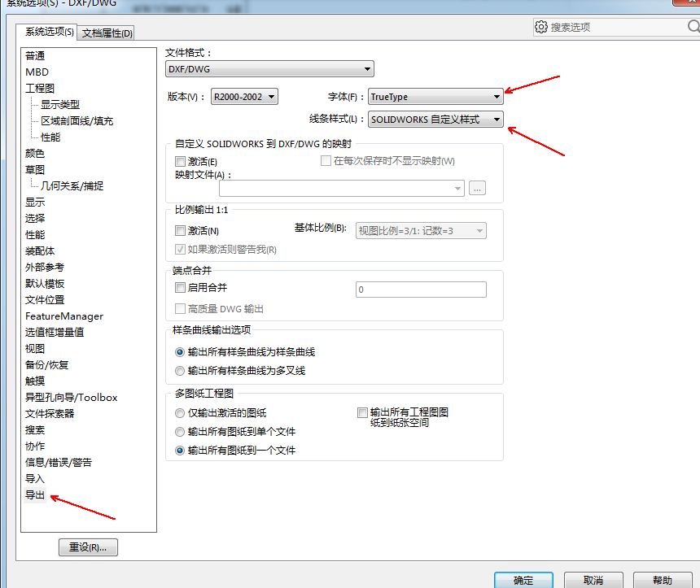Select 外部参考 in options list
700x588 pixels.
pyautogui.click(x=45, y=268)
